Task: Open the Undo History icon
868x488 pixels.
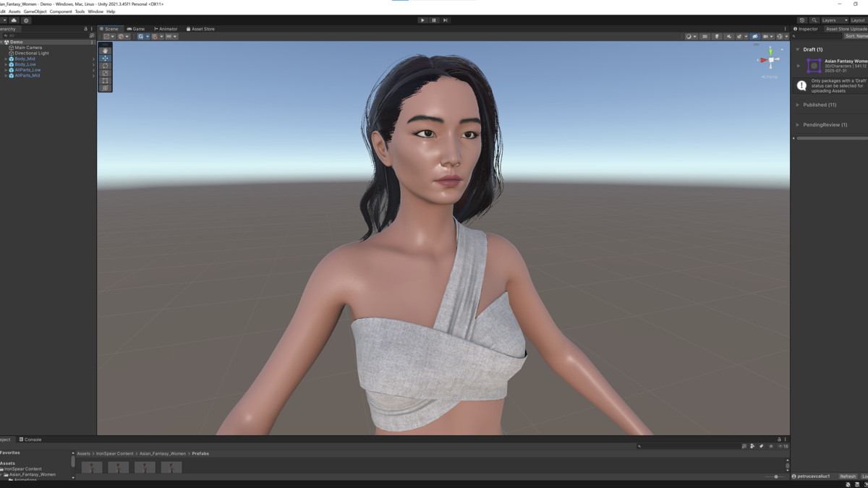Action: (x=801, y=20)
